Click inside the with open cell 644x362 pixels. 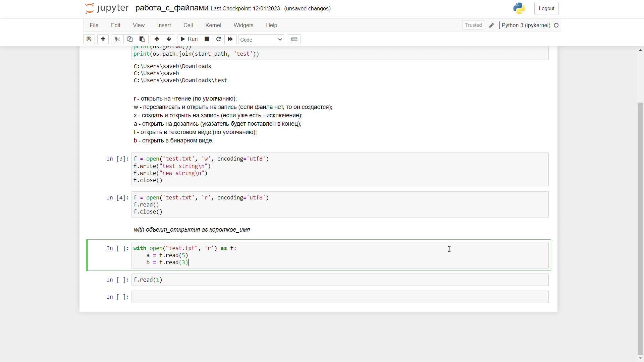[340, 255]
